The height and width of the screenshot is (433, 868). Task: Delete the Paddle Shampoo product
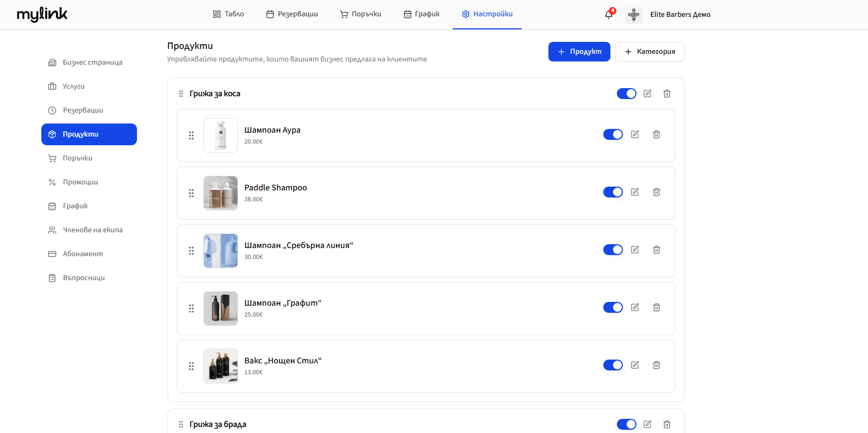pos(657,192)
